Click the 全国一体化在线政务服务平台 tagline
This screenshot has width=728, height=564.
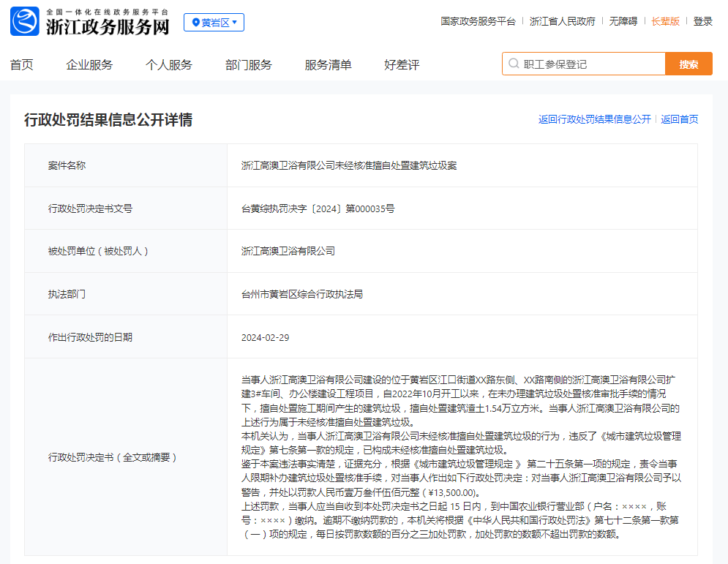coord(108,12)
